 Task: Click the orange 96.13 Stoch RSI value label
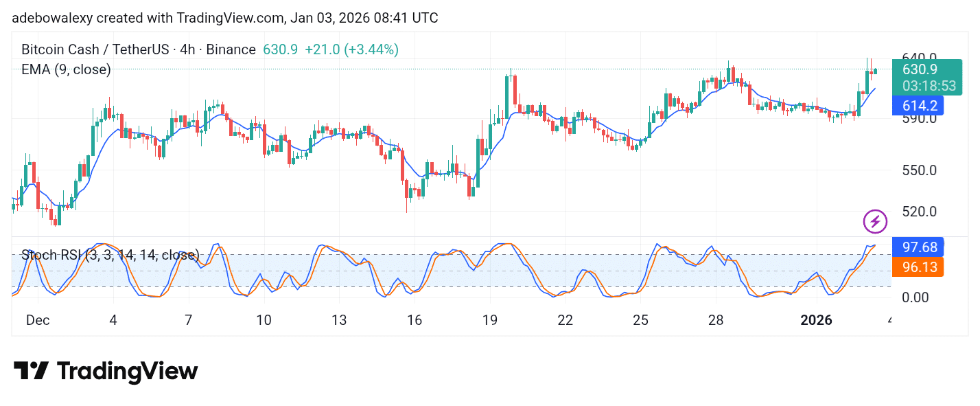pyautogui.click(x=918, y=268)
